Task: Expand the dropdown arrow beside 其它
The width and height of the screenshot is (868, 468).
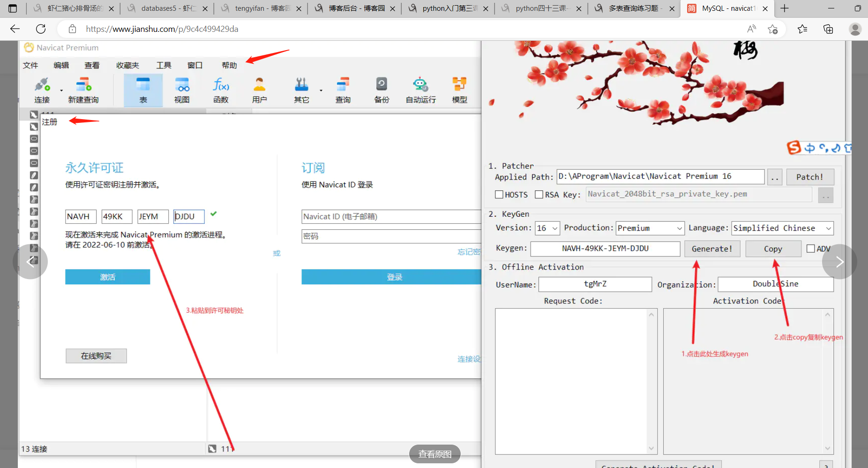Action: tap(321, 90)
